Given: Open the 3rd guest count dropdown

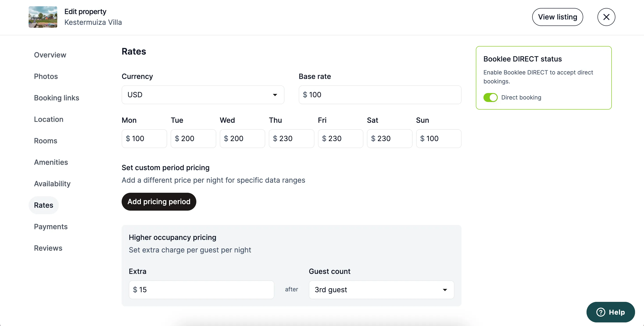Looking at the screenshot, I should tap(381, 290).
